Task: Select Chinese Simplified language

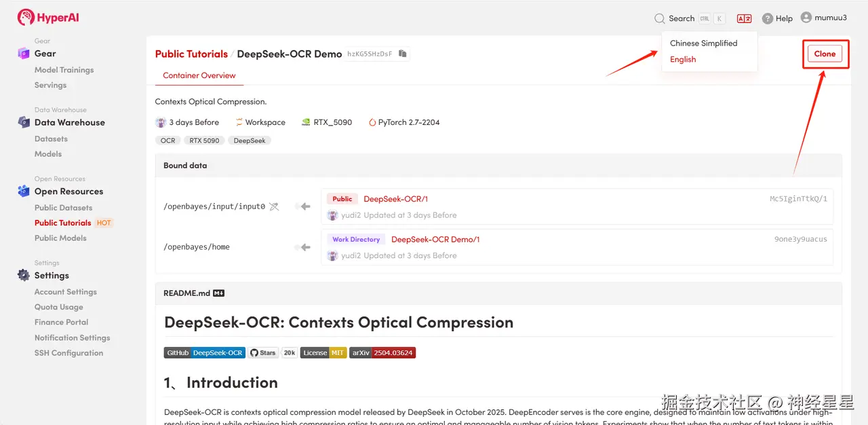Action: (x=703, y=43)
